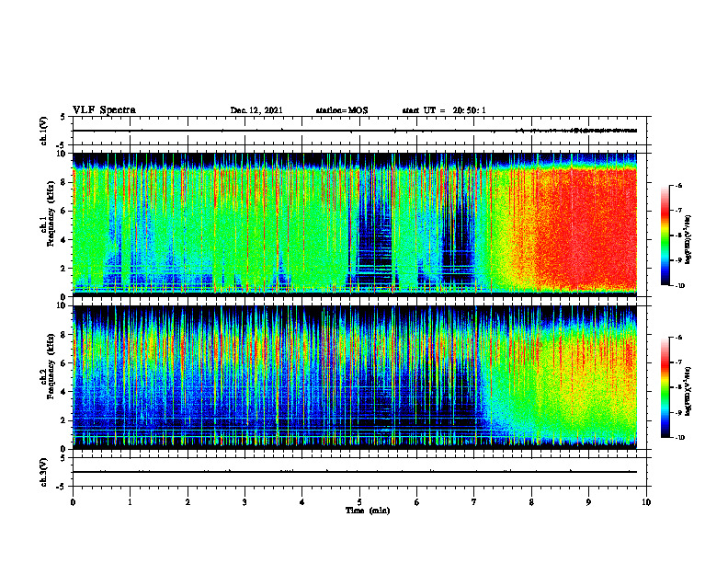The image size is (728, 563).
Task: Click the ch.3 voltage waveform trace
Action: point(355,472)
